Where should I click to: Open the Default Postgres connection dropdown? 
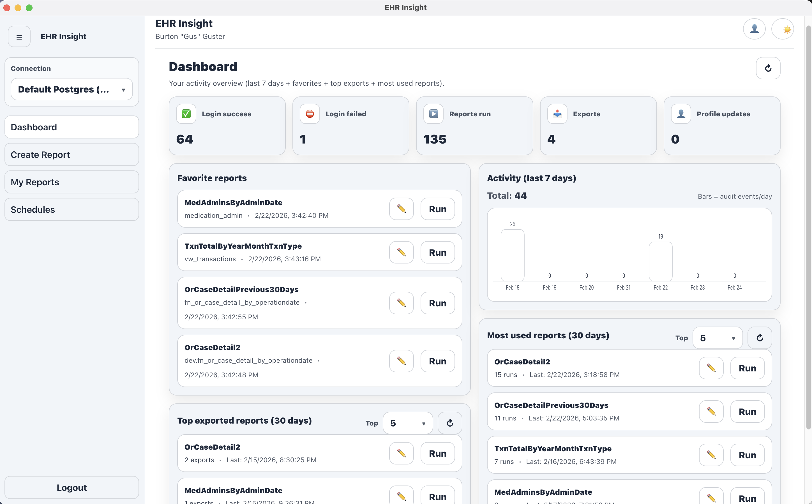[x=72, y=89]
